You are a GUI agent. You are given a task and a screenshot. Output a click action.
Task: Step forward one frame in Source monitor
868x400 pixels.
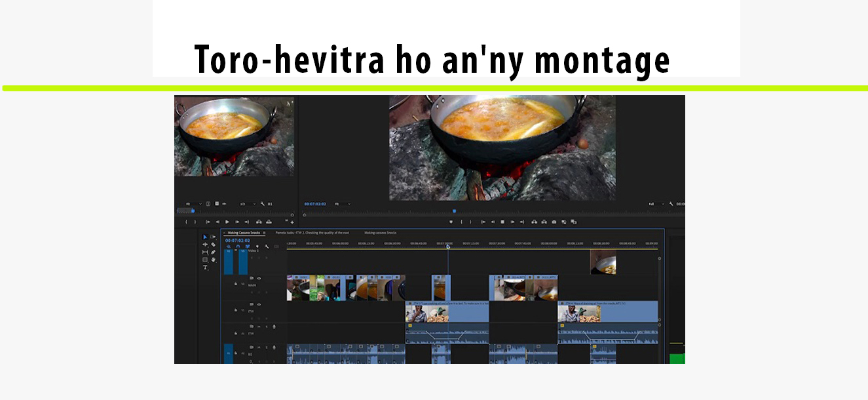[237, 222]
